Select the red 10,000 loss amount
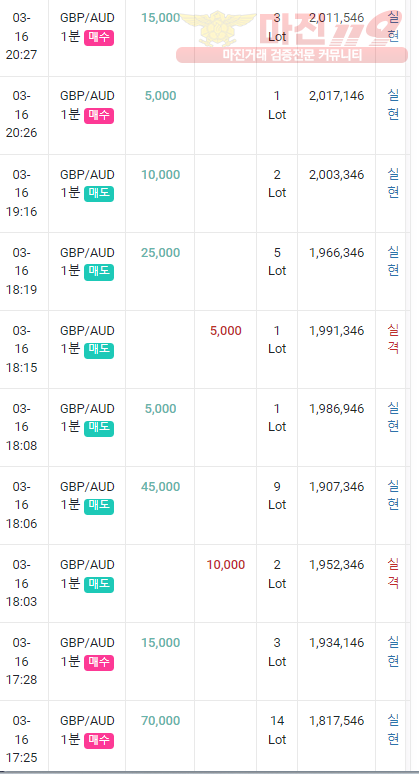The height and width of the screenshot is (774, 419). [226, 565]
